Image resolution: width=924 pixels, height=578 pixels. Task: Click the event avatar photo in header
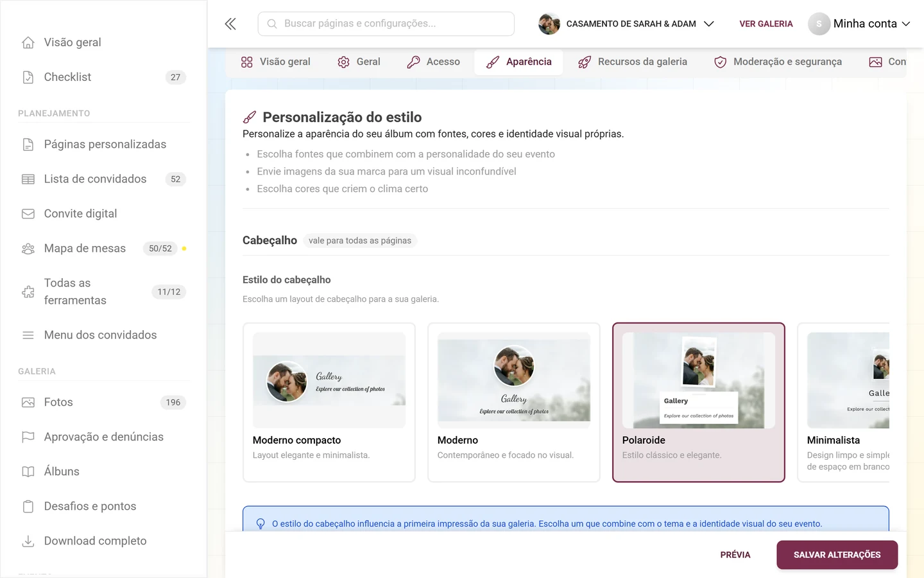(x=549, y=24)
